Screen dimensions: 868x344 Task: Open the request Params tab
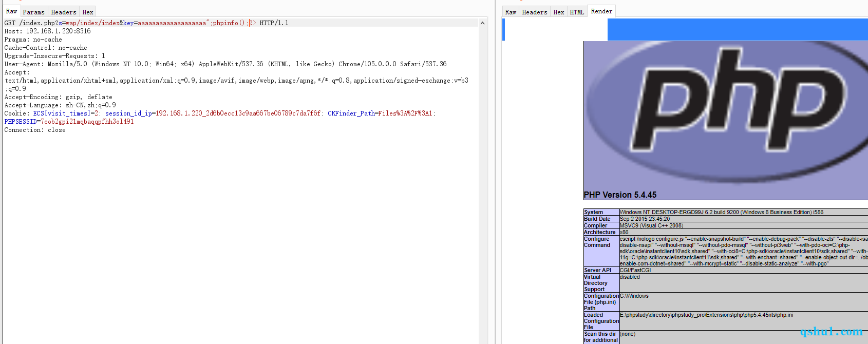click(x=34, y=12)
